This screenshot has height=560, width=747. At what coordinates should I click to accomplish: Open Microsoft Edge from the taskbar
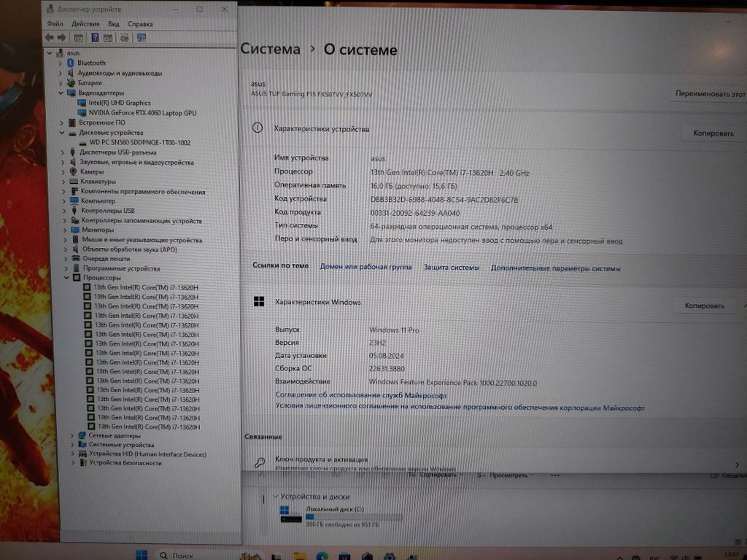click(322, 554)
